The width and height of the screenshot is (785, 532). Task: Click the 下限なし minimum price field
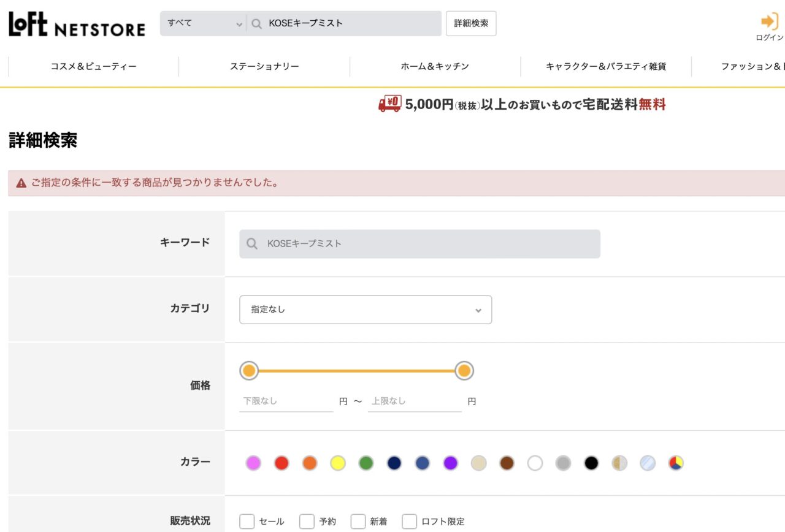coord(286,401)
